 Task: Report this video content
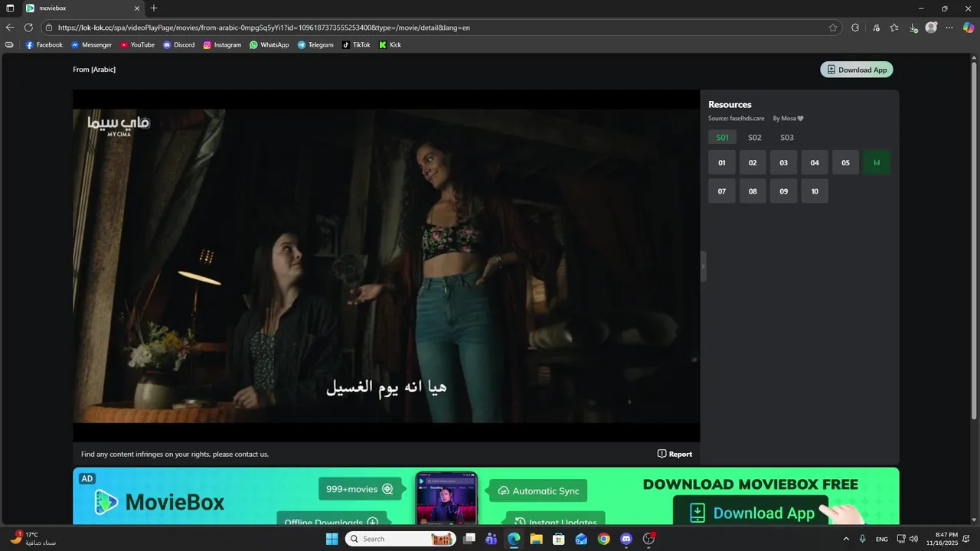(675, 454)
